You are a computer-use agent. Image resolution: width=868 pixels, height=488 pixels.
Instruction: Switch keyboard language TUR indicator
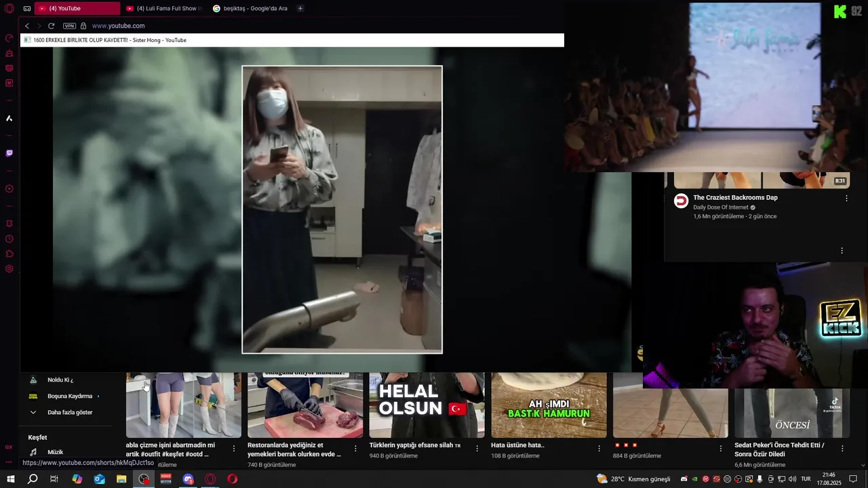pos(806,479)
